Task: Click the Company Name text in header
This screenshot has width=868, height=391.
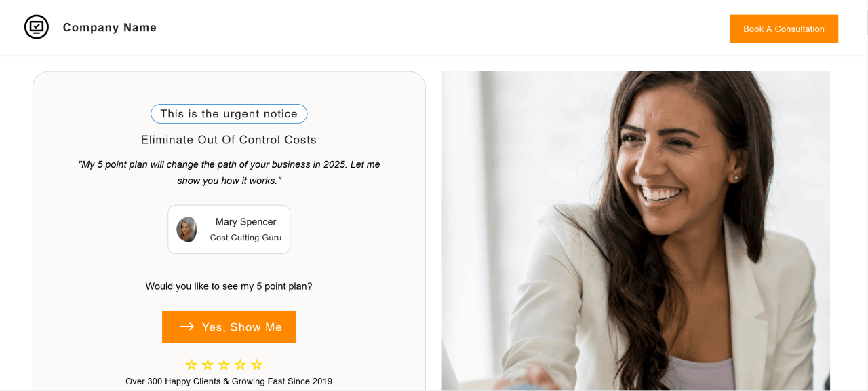Action: click(110, 28)
